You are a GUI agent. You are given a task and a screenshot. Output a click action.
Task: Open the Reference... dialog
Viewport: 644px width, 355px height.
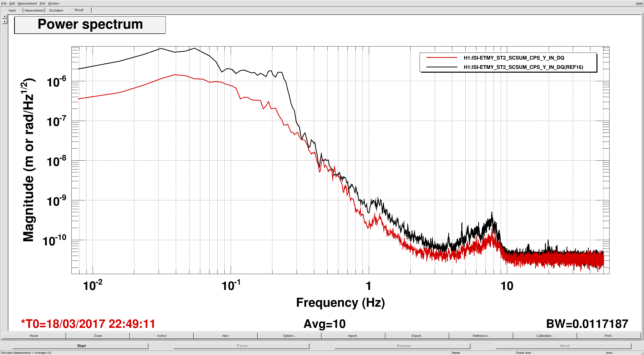[x=481, y=336]
